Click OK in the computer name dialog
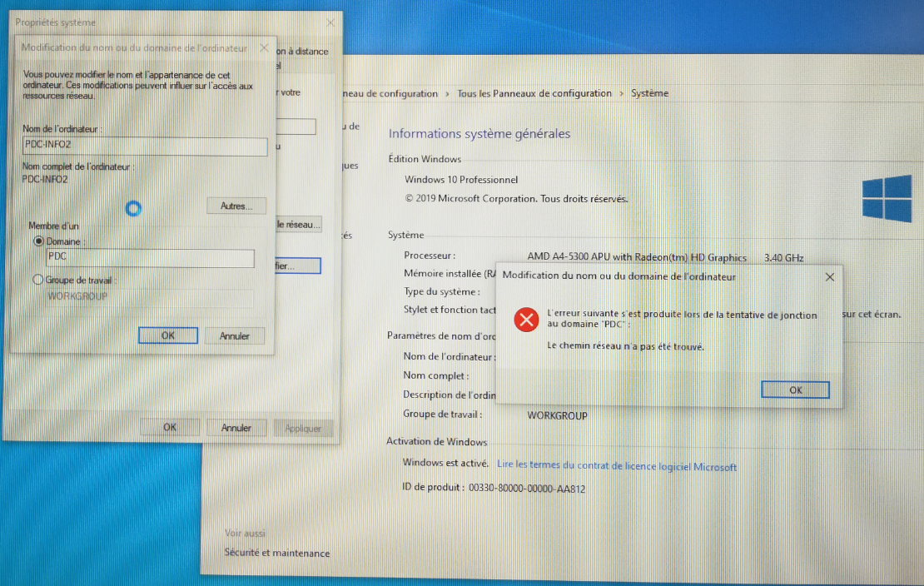 (168, 335)
